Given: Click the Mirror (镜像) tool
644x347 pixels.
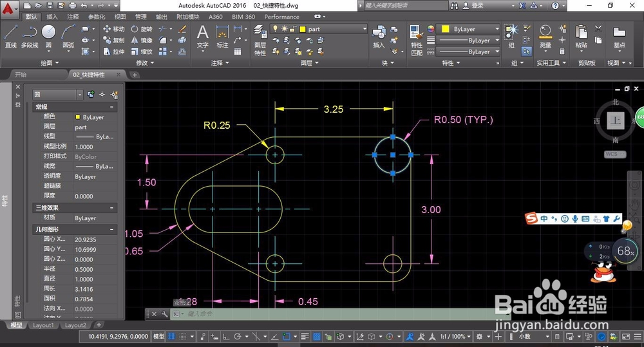Looking at the screenshot, I should pyautogui.click(x=142, y=41).
